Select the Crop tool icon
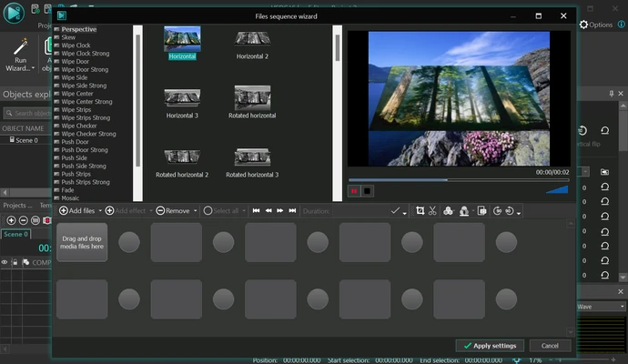The width and height of the screenshot is (628, 364). click(420, 210)
